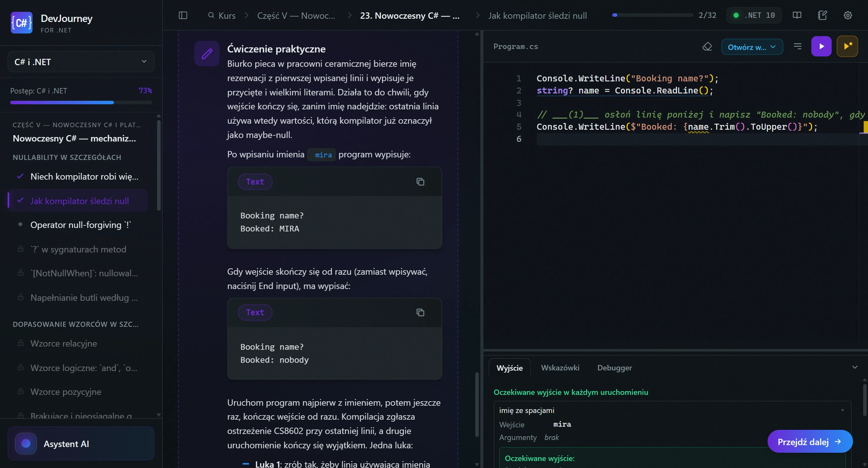Click the checkmark beside Niech kompilator robi wię...

20,176
